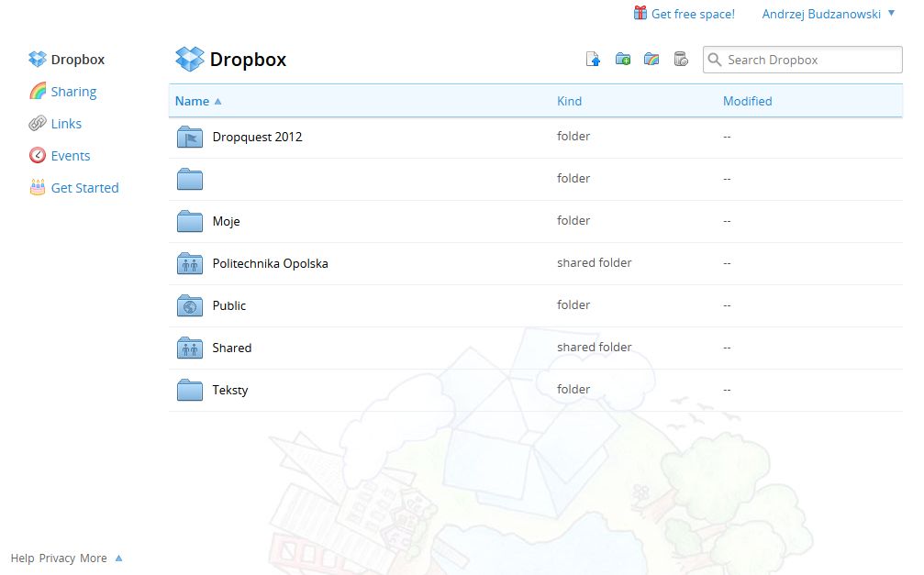Open Links in the sidebar
Screen dimensions: 924x575
pyautogui.click(x=66, y=124)
